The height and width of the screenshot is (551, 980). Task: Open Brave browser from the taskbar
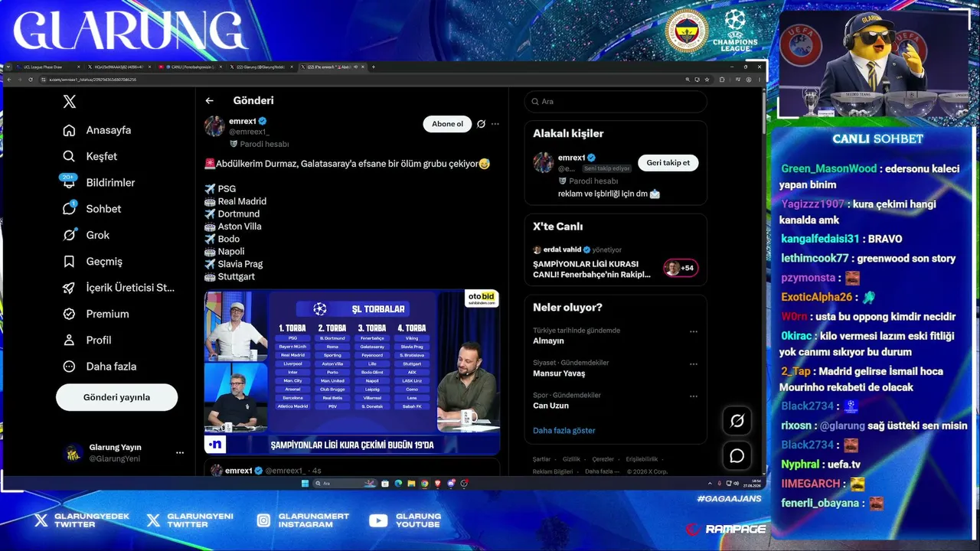tap(438, 484)
